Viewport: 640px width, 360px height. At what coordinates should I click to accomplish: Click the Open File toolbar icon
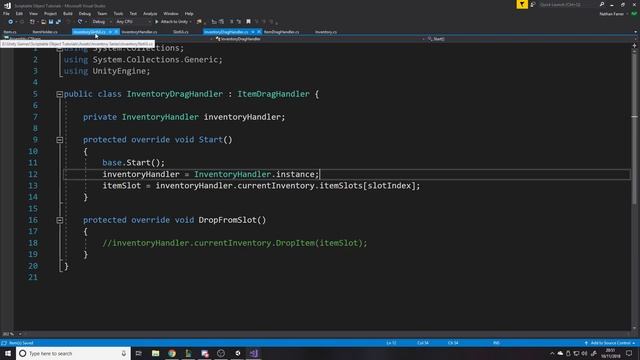pos(43,22)
